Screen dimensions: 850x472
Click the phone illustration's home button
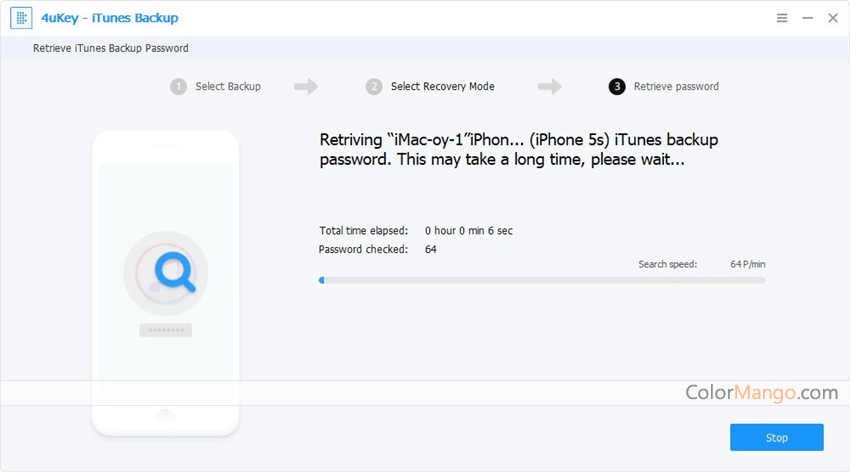tap(165, 415)
